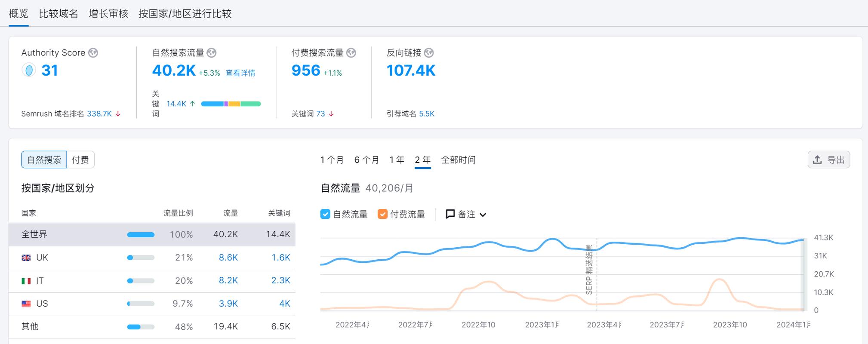Click red down arrow next to 关键词 73
Screen dimensions: 868x344
click(331, 114)
